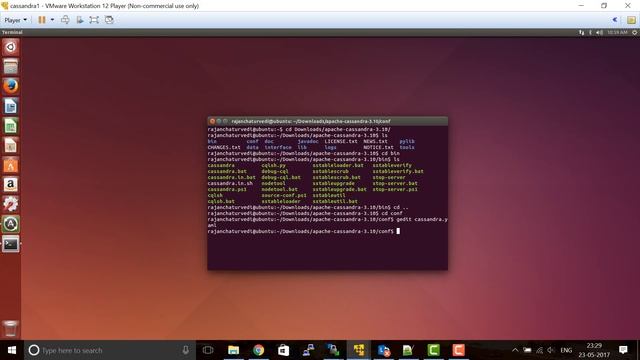Open System Settings from launcher
This screenshot has width=640, height=360.
(11, 204)
